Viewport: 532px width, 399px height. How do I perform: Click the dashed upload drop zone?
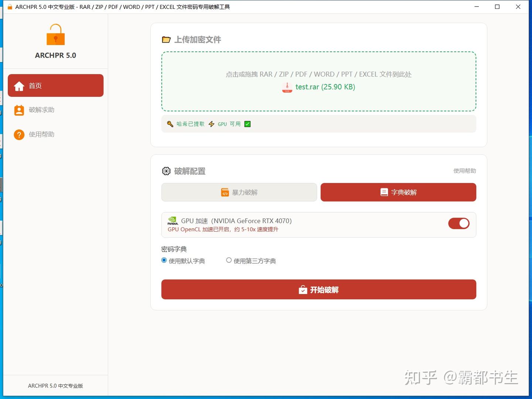click(x=318, y=81)
